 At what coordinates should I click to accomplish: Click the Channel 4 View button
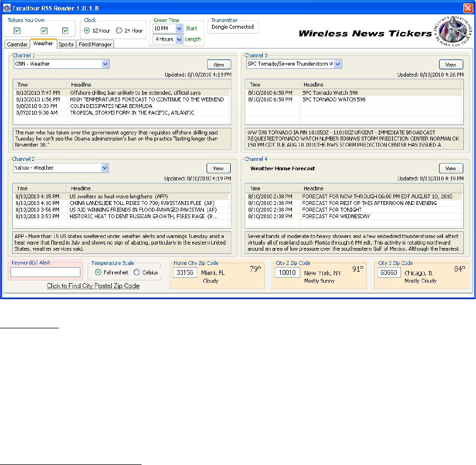(x=451, y=169)
